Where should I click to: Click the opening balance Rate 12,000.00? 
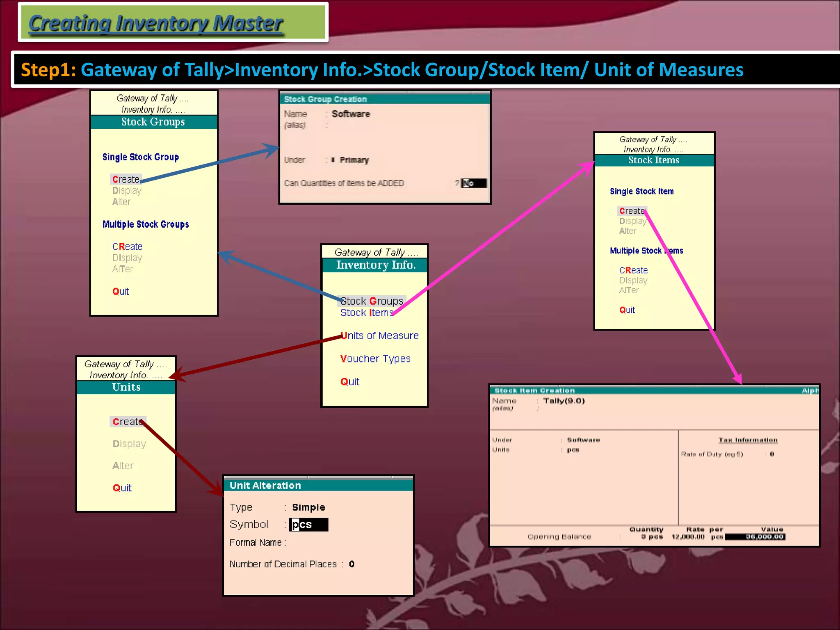tap(688, 537)
